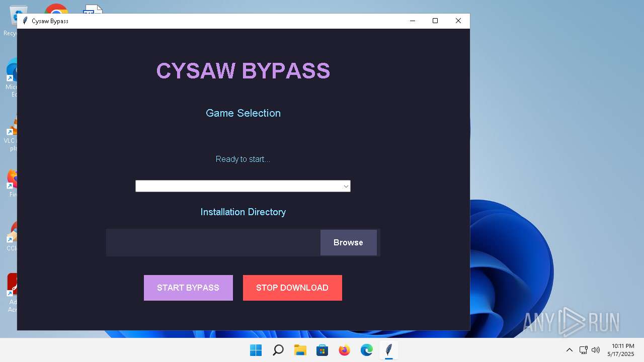This screenshot has width=644, height=362.
Task: Click the "Installation Directory" label
Action: click(243, 212)
